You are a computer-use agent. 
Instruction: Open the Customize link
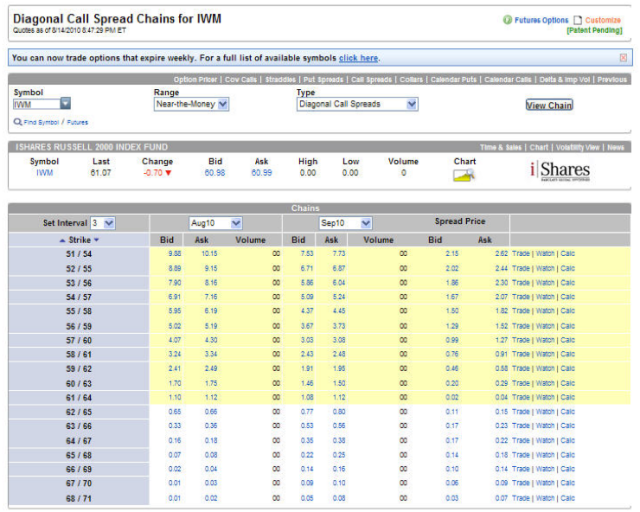pos(603,20)
